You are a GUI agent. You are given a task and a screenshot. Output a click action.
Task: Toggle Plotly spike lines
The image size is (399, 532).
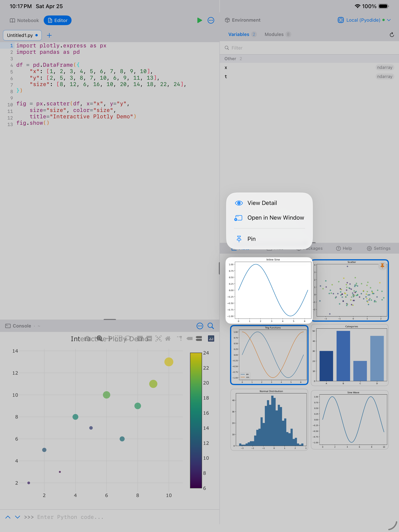point(180,339)
